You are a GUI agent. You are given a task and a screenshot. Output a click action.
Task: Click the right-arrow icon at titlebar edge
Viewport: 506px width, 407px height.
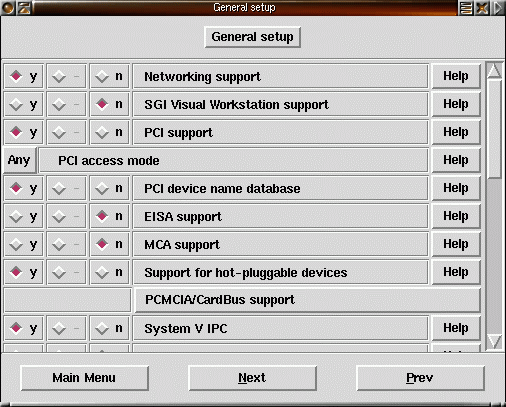pyautogui.click(x=498, y=8)
